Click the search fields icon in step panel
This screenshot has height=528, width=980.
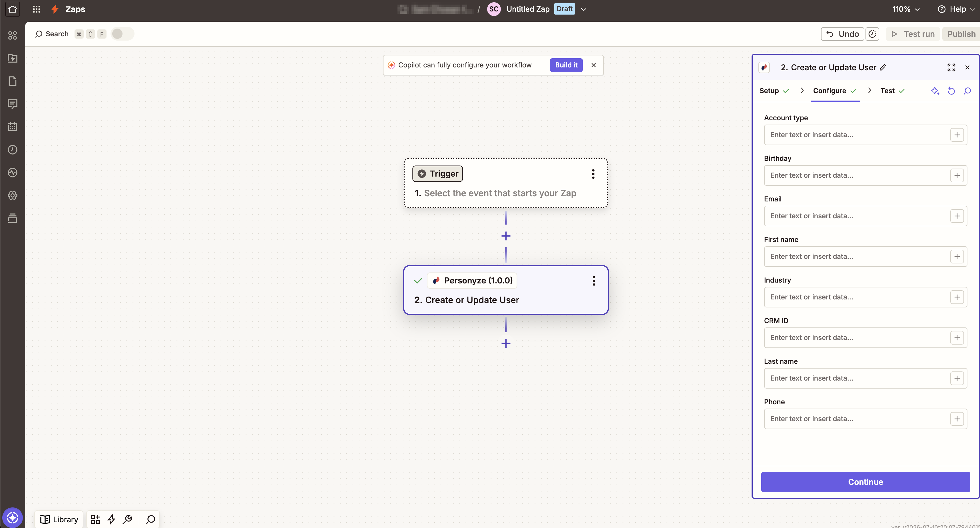[967, 91]
